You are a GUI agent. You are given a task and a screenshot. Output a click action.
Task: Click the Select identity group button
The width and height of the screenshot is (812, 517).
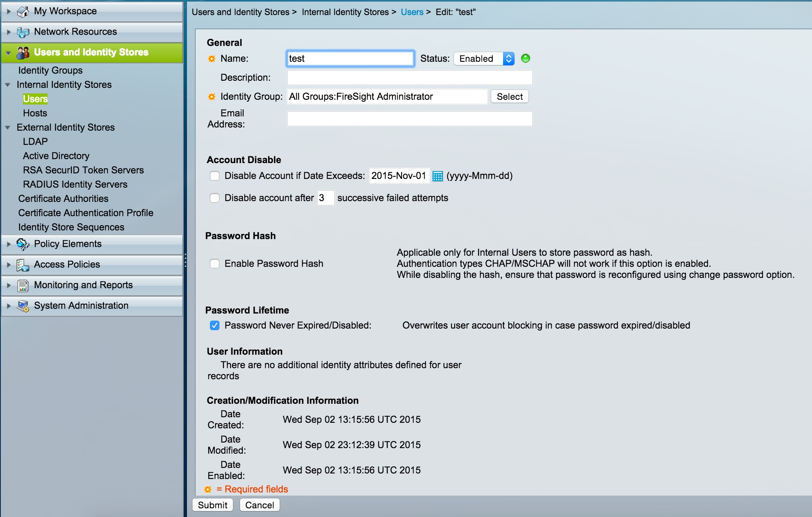coord(510,97)
